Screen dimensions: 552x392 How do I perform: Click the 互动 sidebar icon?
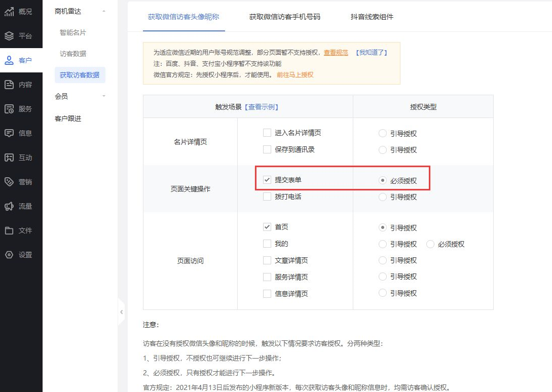(9, 158)
